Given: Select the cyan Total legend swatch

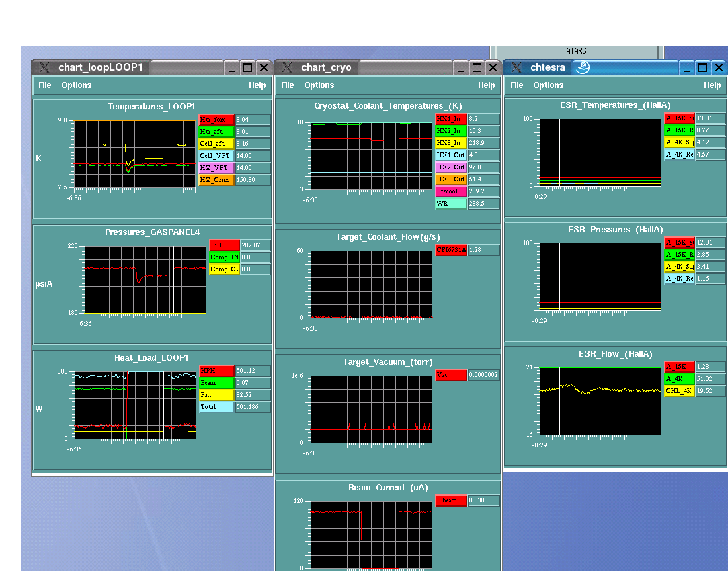Looking at the screenshot, I should pyautogui.click(x=216, y=407).
